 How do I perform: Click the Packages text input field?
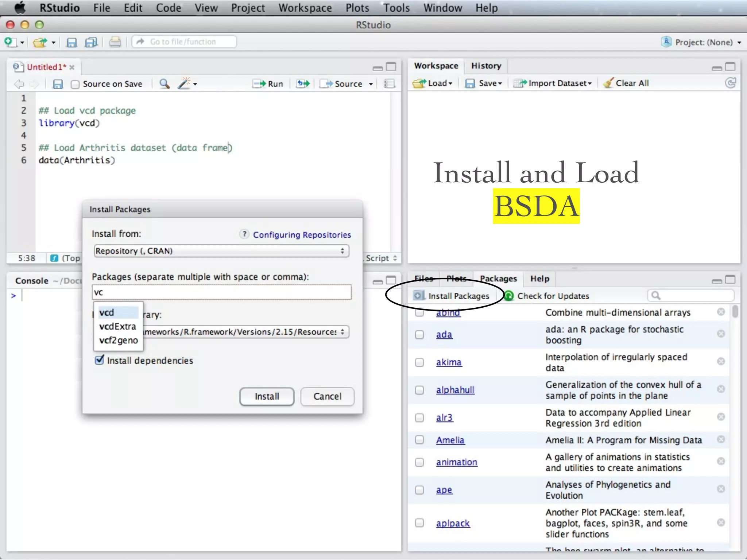[222, 292]
